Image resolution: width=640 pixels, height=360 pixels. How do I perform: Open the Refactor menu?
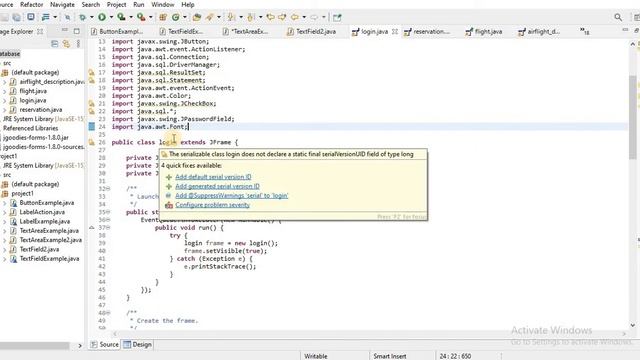click(x=31, y=4)
